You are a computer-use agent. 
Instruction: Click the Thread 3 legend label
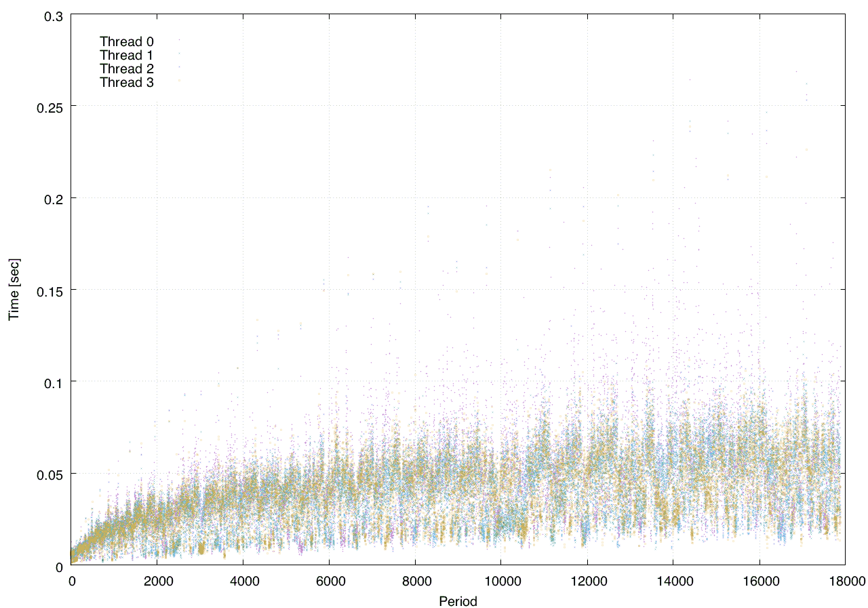click(x=127, y=83)
